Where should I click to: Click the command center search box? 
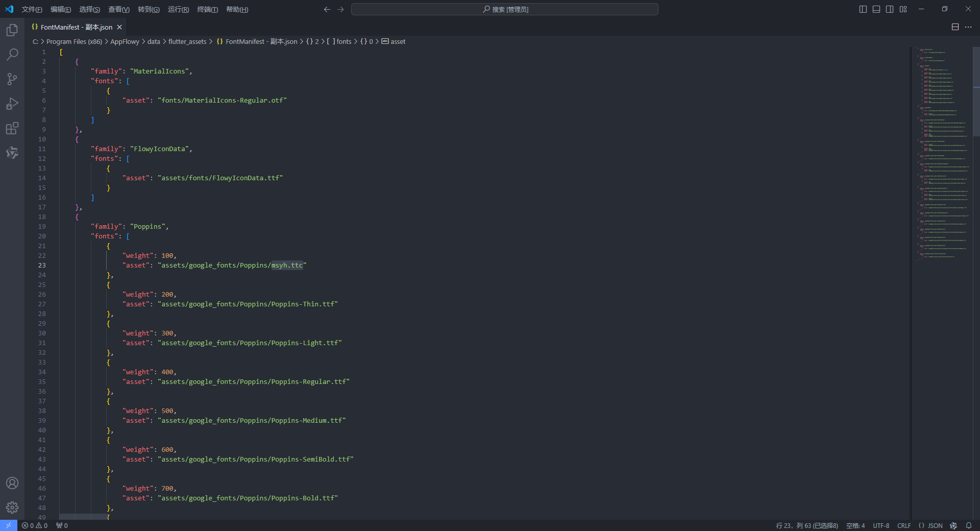[504, 9]
